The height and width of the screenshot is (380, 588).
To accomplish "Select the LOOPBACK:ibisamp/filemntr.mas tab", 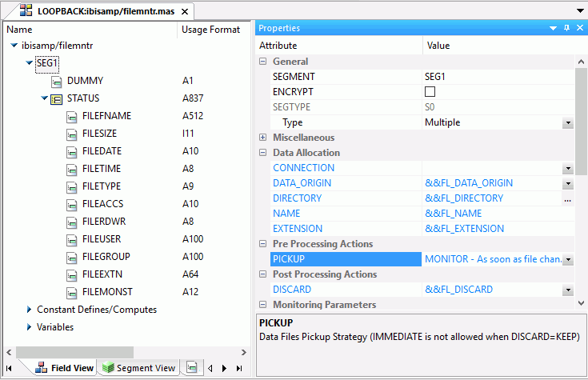I will (x=106, y=11).
